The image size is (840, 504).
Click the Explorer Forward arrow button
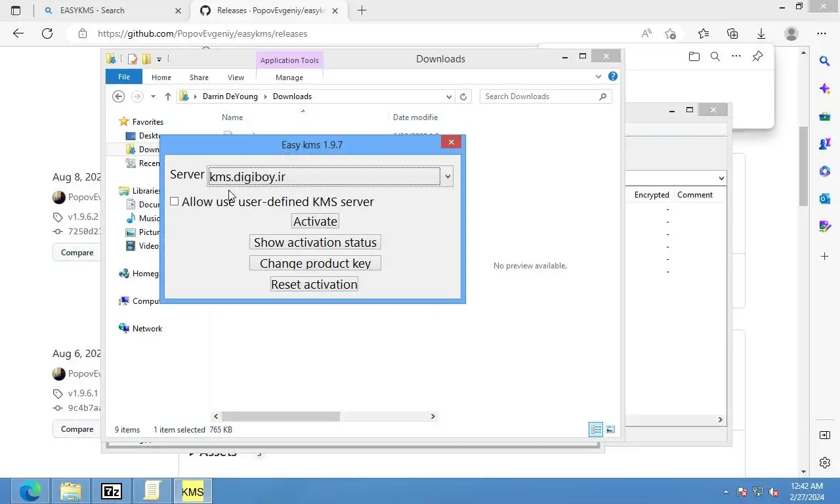tap(137, 96)
